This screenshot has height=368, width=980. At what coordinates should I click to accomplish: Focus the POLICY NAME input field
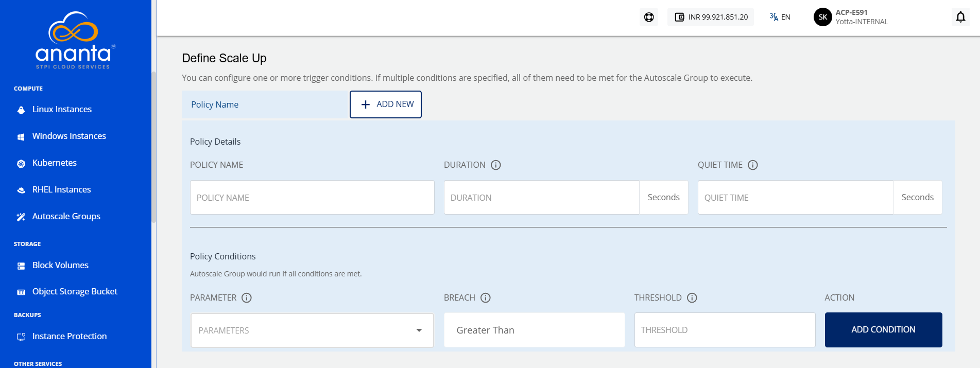[x=312, y=198]
